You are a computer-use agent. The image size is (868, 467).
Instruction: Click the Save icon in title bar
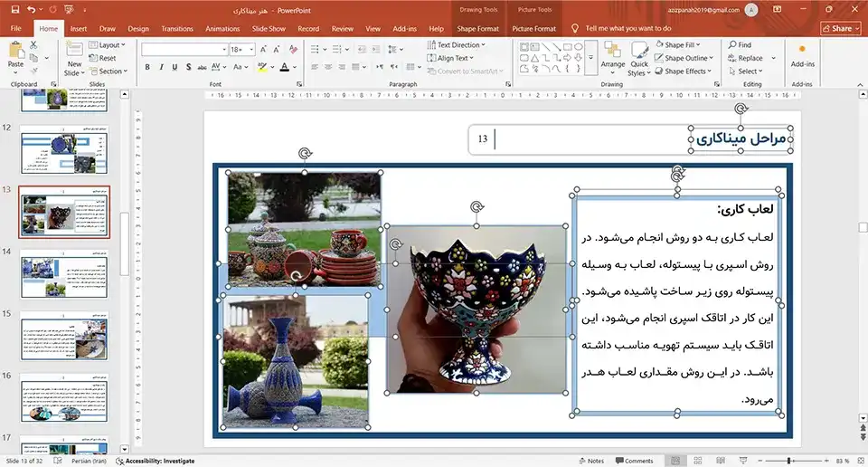[x=15, y=9]
